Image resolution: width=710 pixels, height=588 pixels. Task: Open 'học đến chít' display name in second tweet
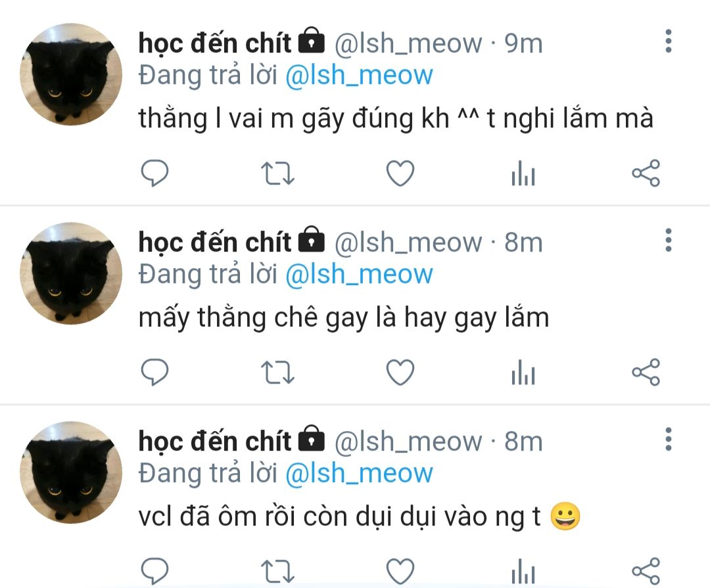point(214,242)
